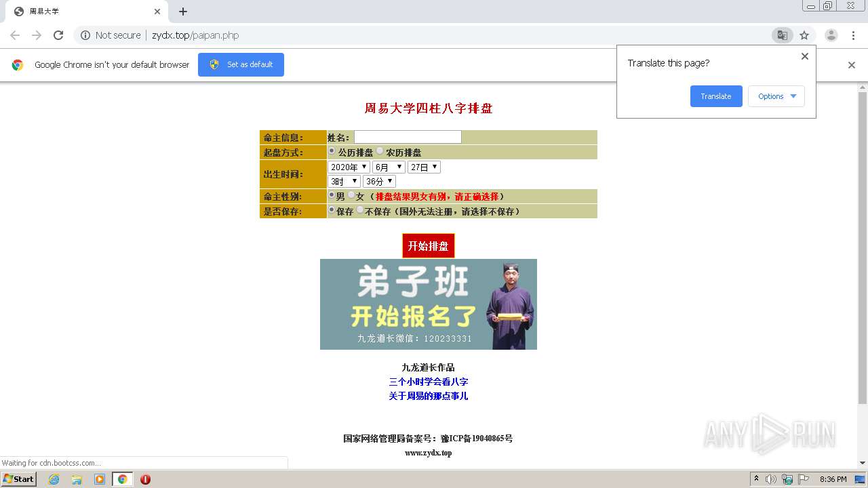
Task: Click the 出生时间 label cell
Action: pos(293,174)
